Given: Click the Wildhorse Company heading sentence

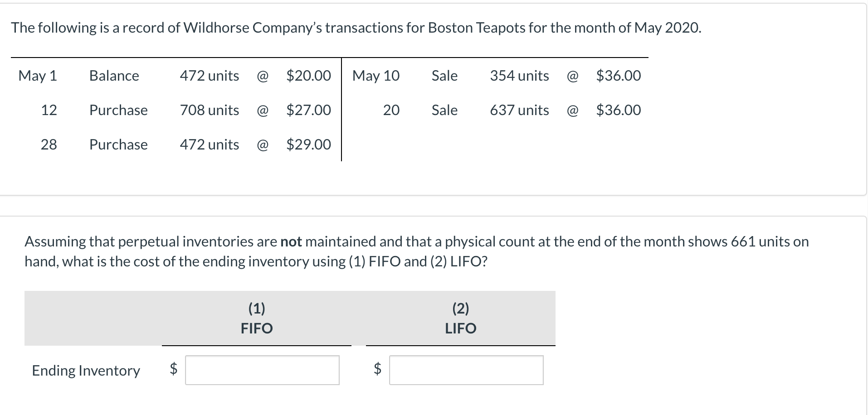Looking at the screenshot, I should pyautogui.click(x=356, y=28).
